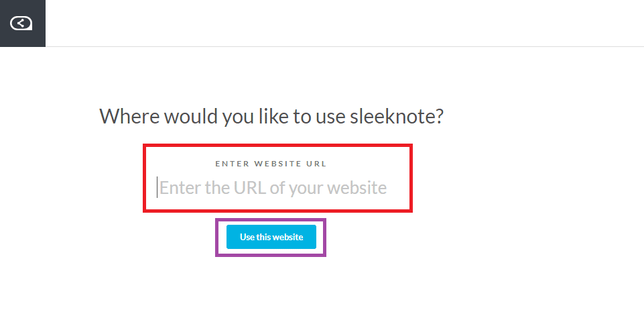The height and width of the screenshot is (312, 644).
Task: Open the Sleeknote home icon
Action: tap(21, 23)
